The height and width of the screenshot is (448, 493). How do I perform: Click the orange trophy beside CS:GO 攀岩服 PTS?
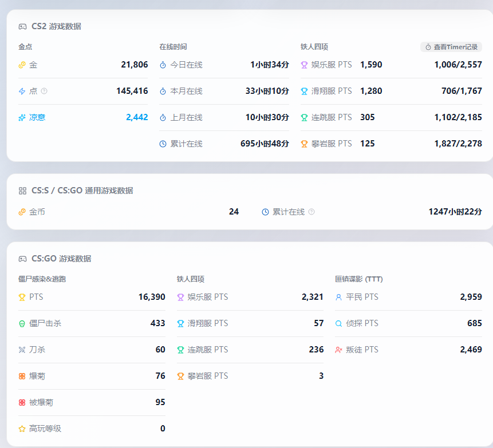(180, 376)
